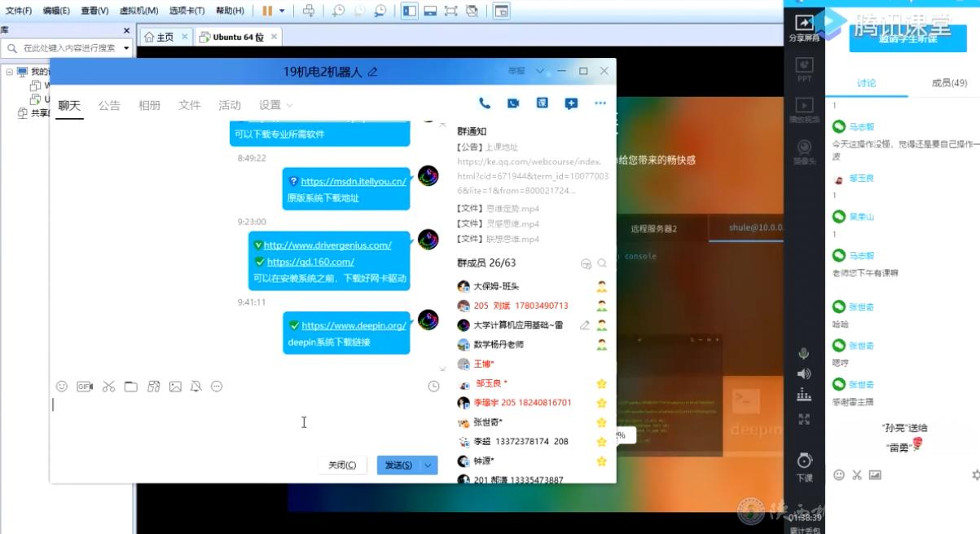
Task: Open message history clock icon
Action: pyautogui.click(x=433, y=386)
